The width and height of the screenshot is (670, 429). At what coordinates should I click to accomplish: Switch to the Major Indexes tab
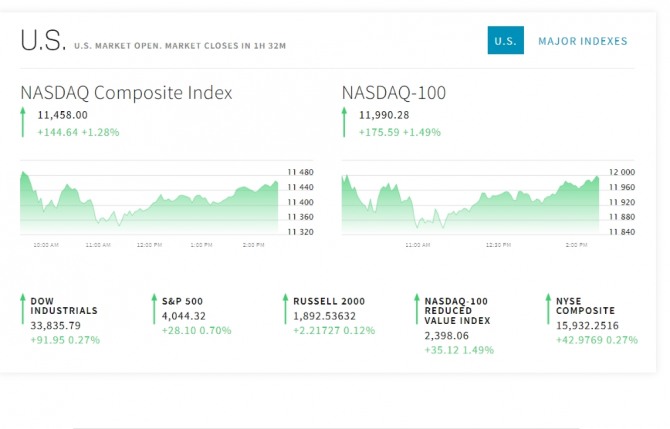point(583,41)
